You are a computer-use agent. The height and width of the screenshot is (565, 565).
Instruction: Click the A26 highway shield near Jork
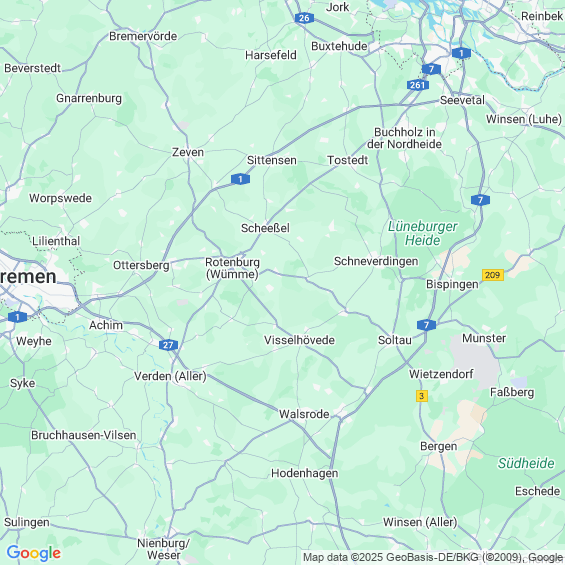pos(304,18)
